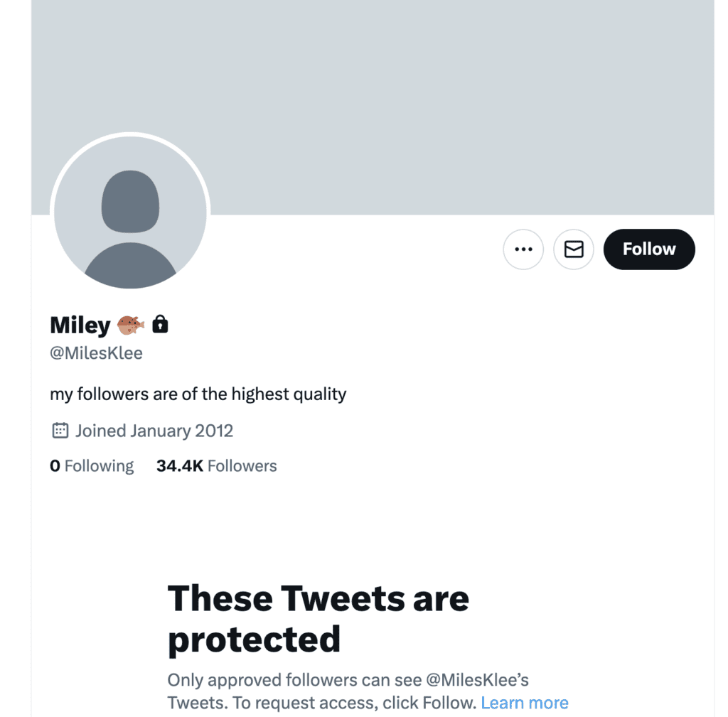The width and height of the screenshot is (728, 717).
Task: Click the envelope message icon
Action: point(574,249)
